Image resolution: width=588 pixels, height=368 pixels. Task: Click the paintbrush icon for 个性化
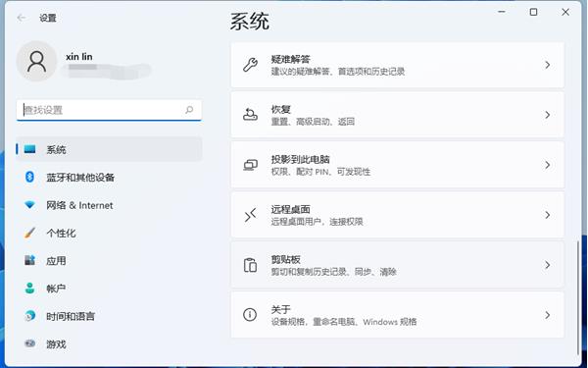click(29, 233)
